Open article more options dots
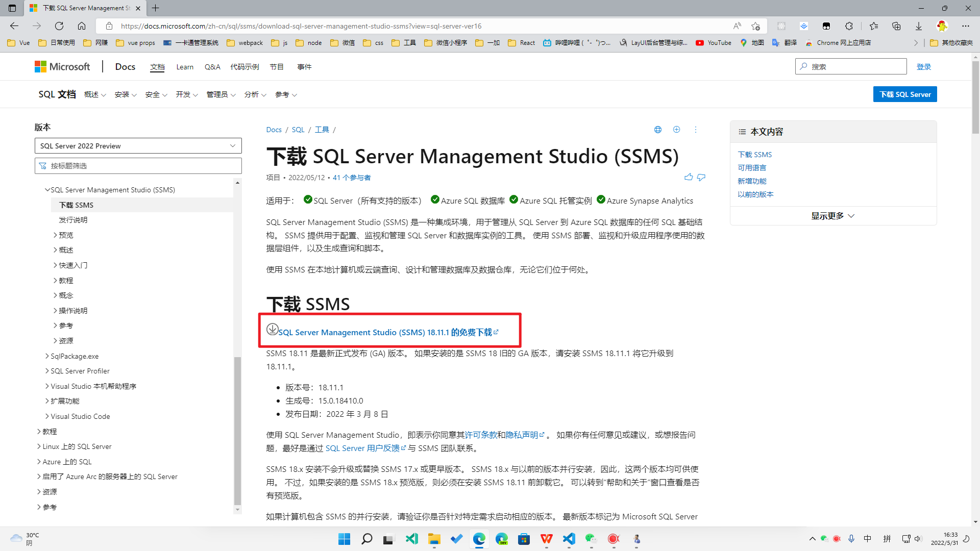 (x=696, y=130)
